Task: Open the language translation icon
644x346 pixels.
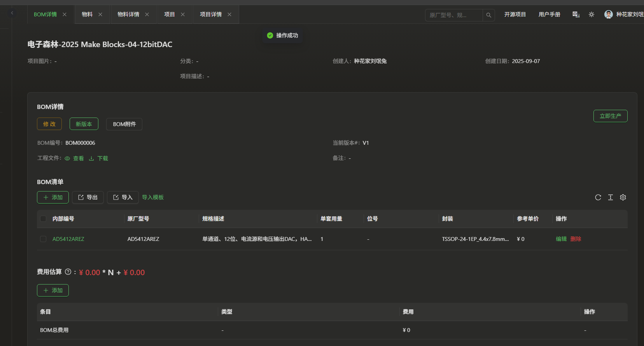Action: [576, 14]
